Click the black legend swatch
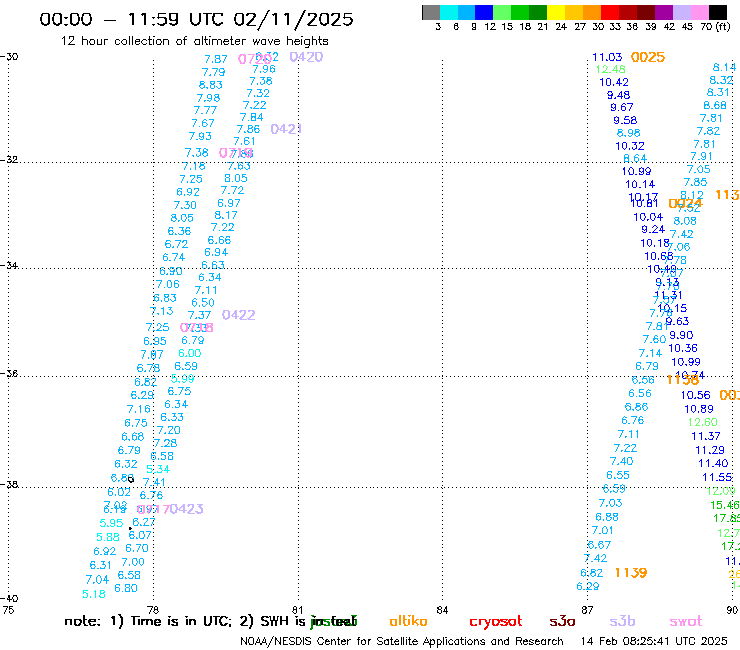The height and width of the screenshot is (650, 740). (718, 12)
